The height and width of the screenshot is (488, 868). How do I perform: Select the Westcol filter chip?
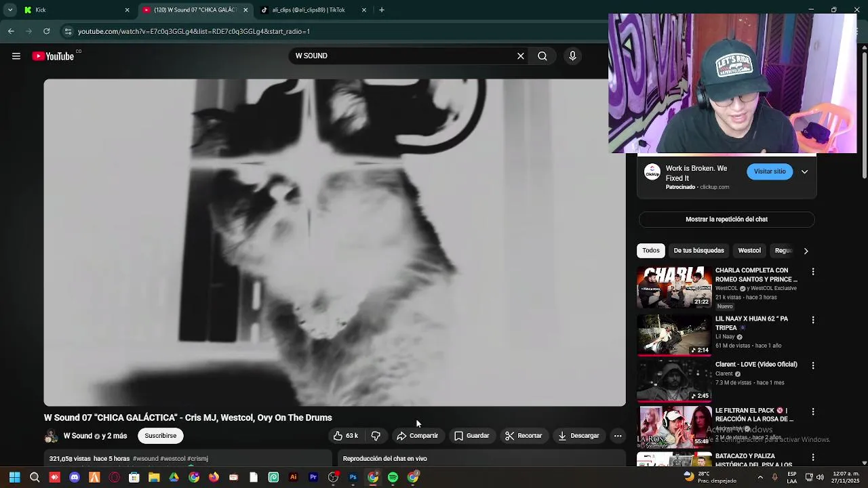pos(749,251)
